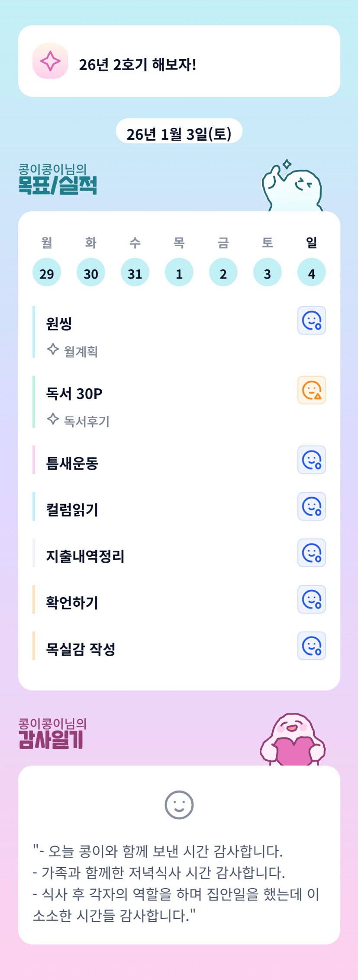This screenshot has width=358, height=980.
Task: Click the 26년 2호기 해보자! title text
Action: (138, 65)
